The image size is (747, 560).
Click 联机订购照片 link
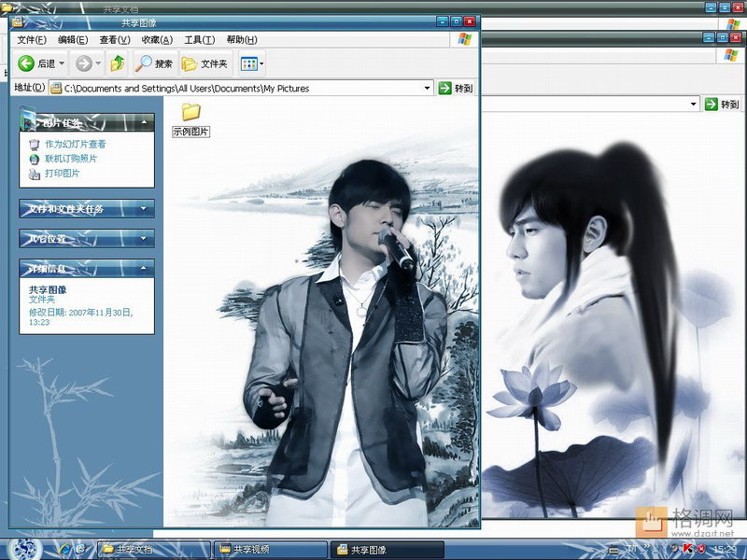pyautogui.click(x=71, y=159)
